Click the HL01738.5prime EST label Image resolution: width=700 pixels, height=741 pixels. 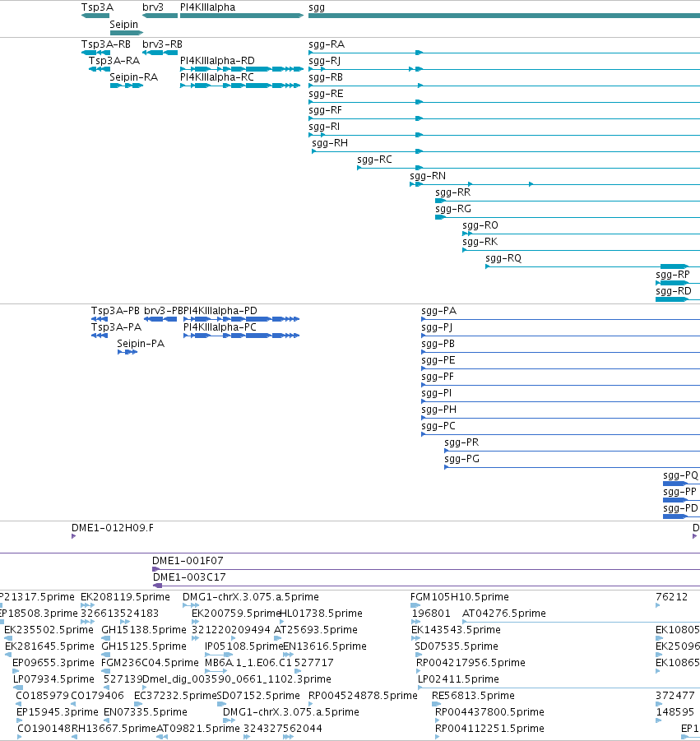tap(322, 613)
